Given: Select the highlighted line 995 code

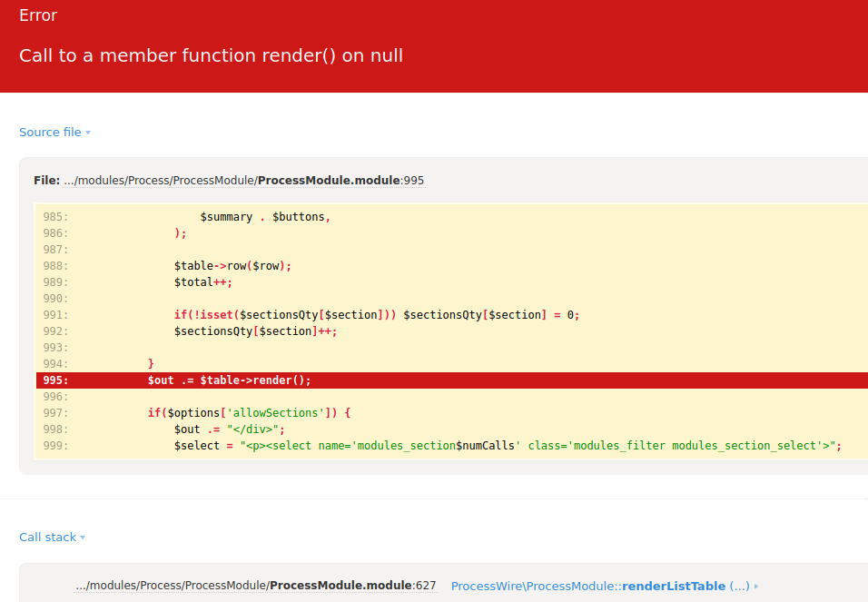Looking at the screenshot, I should tap(229, 380).
